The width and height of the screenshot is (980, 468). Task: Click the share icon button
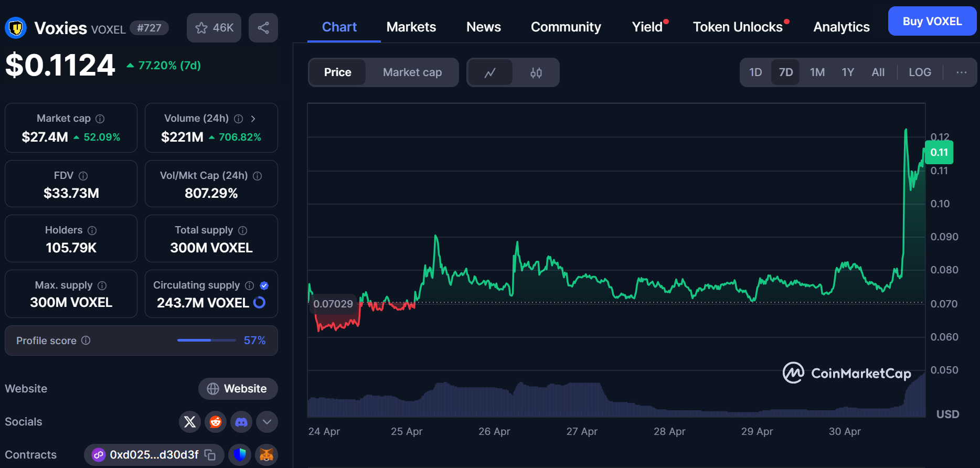[263, 28]
